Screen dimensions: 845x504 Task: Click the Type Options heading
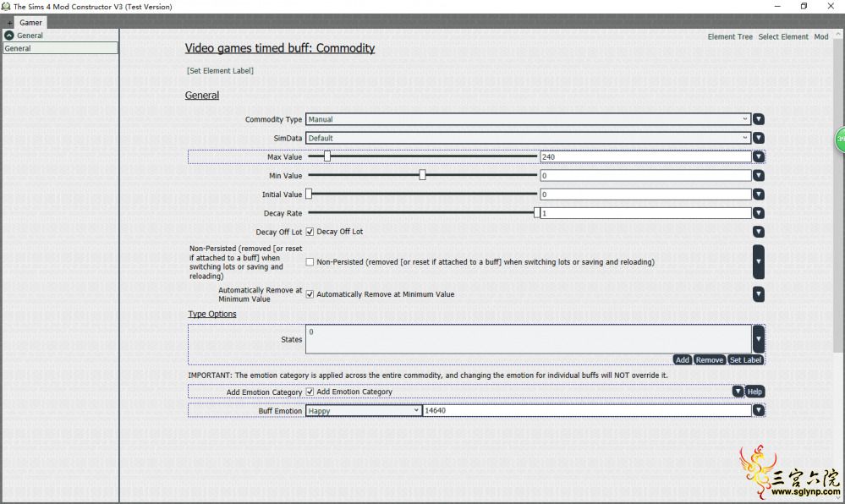click(x=211, y=315)
